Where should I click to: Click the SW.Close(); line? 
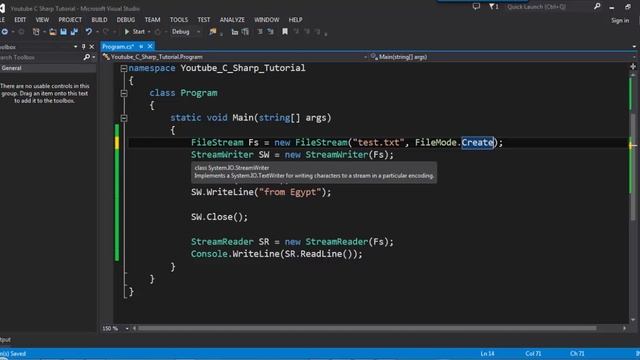[x=219, y=217]
